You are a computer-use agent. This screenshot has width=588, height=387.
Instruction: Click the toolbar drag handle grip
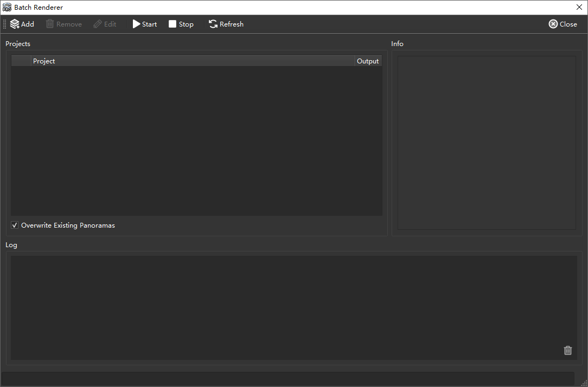click(4, 24)
